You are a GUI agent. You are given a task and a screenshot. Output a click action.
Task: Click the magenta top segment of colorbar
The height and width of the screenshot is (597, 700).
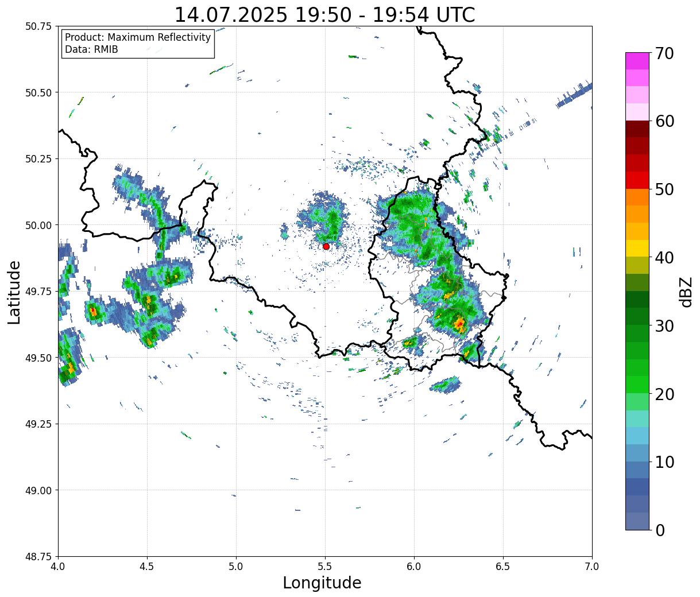(637, 61)
